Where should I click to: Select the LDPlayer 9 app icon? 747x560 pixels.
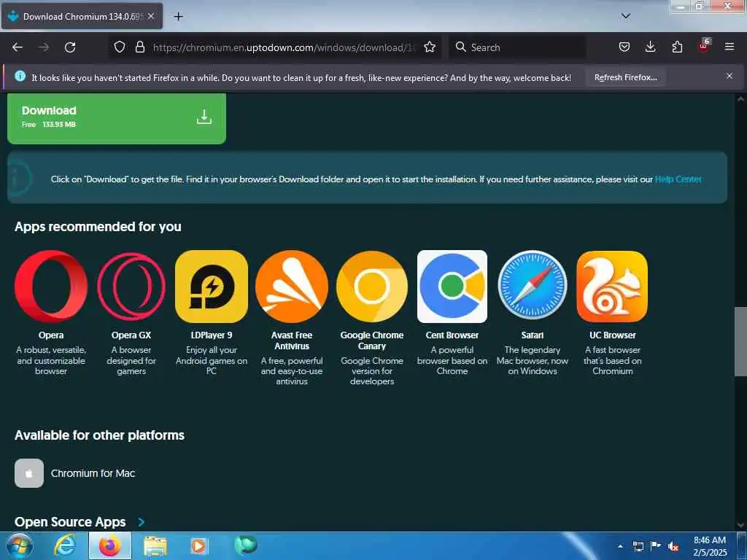coord(212,287)
